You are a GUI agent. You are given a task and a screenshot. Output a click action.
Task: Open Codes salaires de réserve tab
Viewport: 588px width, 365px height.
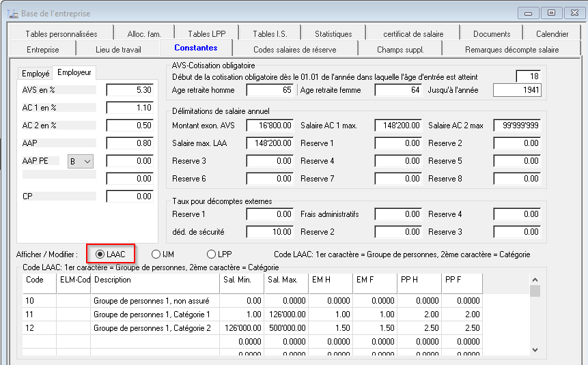tap(295, 50)
